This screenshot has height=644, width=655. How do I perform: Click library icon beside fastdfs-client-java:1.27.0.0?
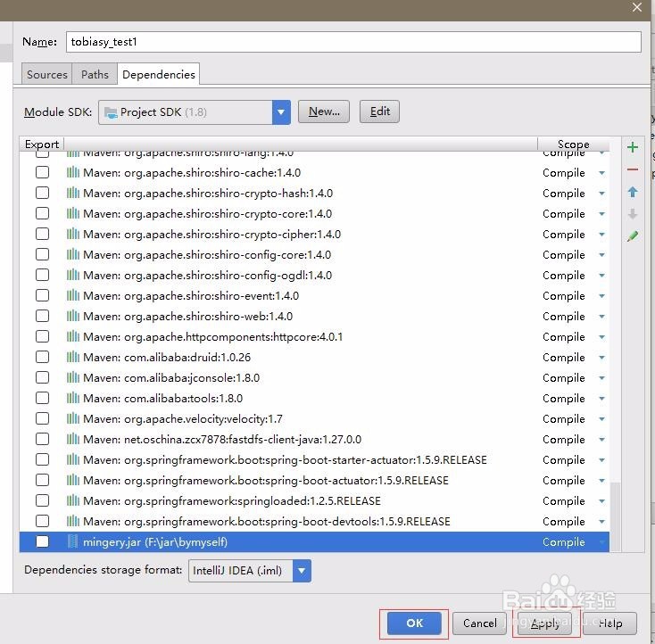[x=72, y=439]
